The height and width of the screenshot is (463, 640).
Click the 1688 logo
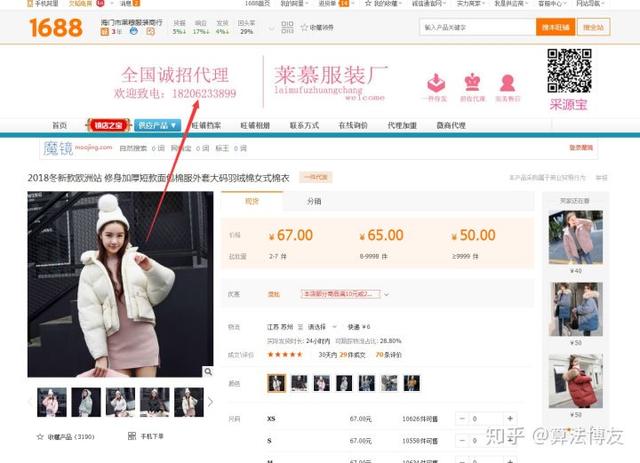click(x=56, y=27)
